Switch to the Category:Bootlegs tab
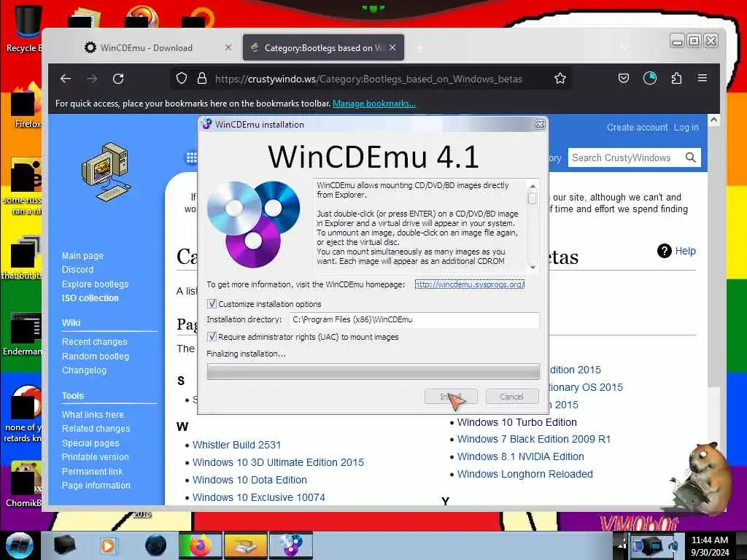 (x=323, y=47)
